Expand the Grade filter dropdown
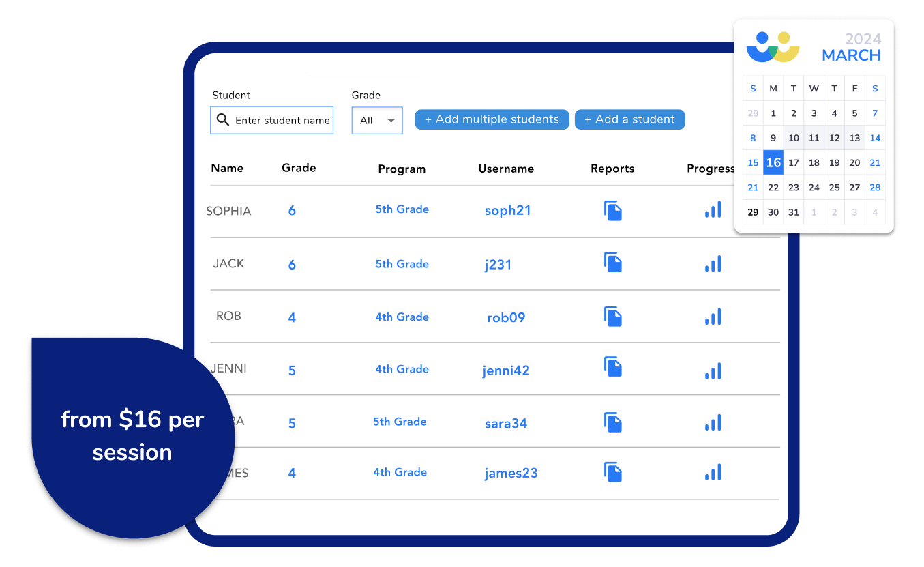 coord(377,121)
